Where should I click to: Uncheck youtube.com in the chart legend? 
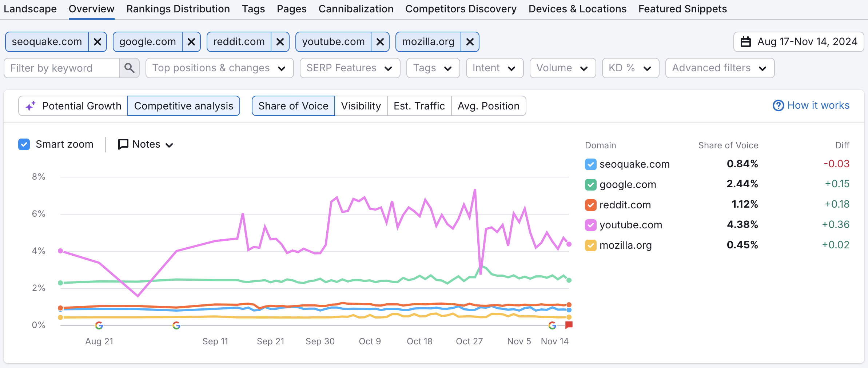coord(590,225)
